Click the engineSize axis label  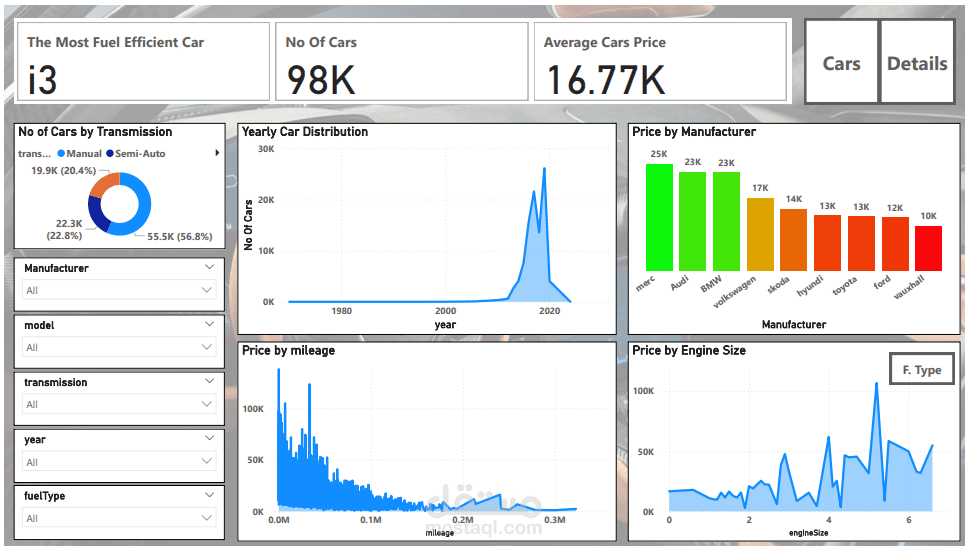[808, 533]
